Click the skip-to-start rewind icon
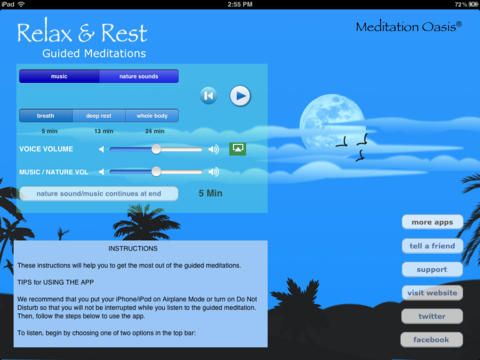Screen dimensions: 480x360 pos(209,96)
